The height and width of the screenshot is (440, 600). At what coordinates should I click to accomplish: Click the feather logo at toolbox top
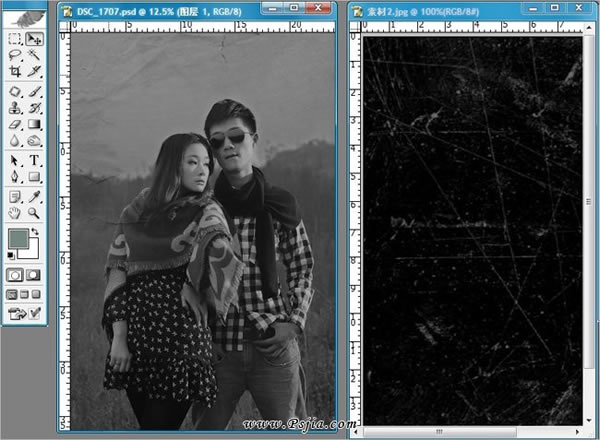coord(28,19)
